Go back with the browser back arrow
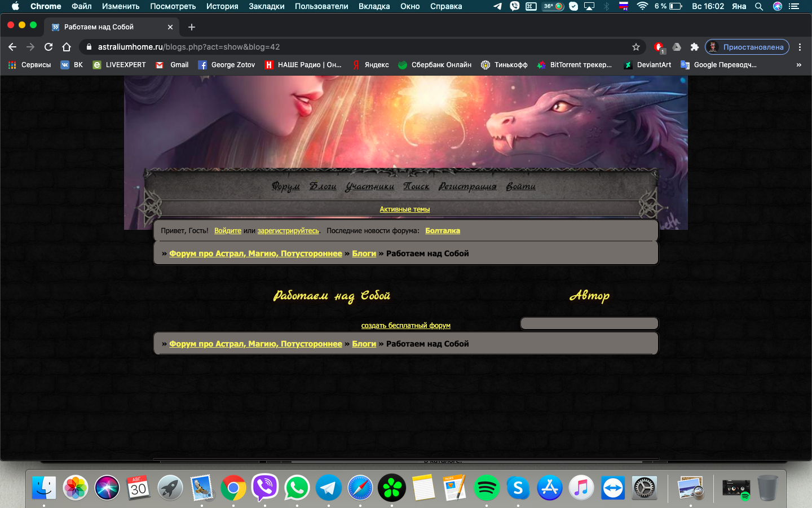The width and height of the screenshot is (812, 508). click(12, 47)
